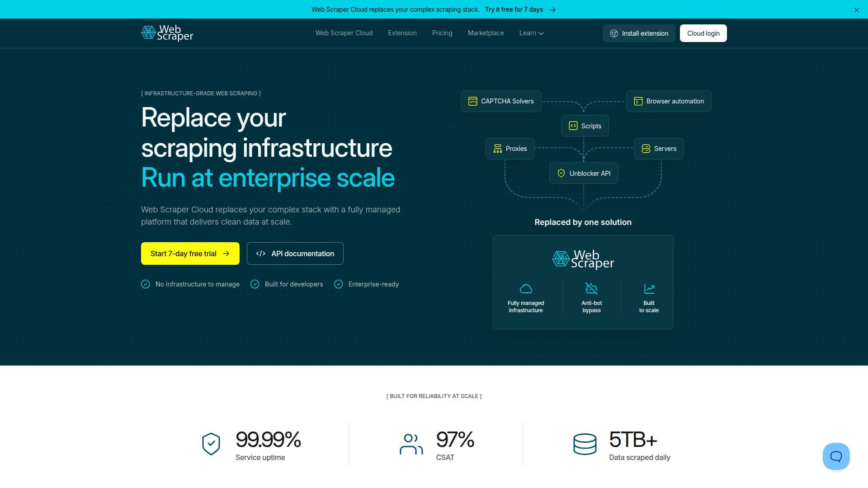868x488 pixels.
Task: Click the '99.99%' uptime figure
Action: pyautogui.click(x=268, y=440)
